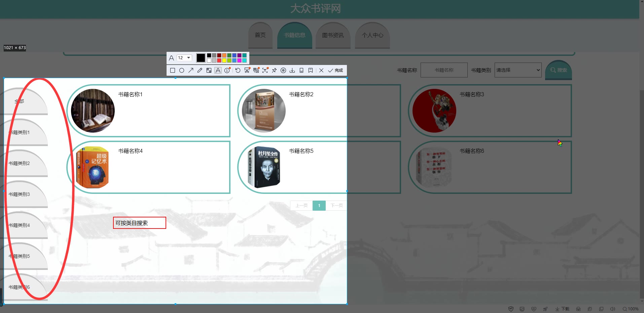This screenshot has height=313, width=644.
Task: Choose the mosaic blur tool
Action: 209,70
